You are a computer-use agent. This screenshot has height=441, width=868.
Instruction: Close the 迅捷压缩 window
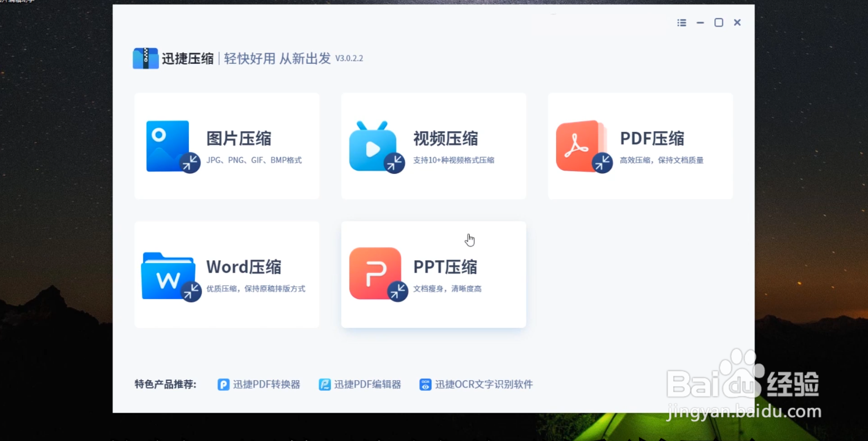coord(737,23)
